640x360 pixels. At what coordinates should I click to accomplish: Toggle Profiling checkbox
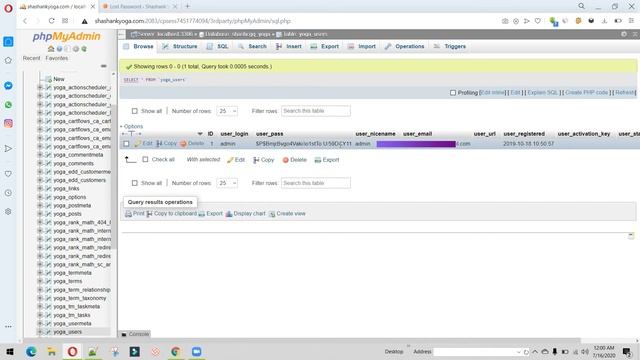(453, 93)
